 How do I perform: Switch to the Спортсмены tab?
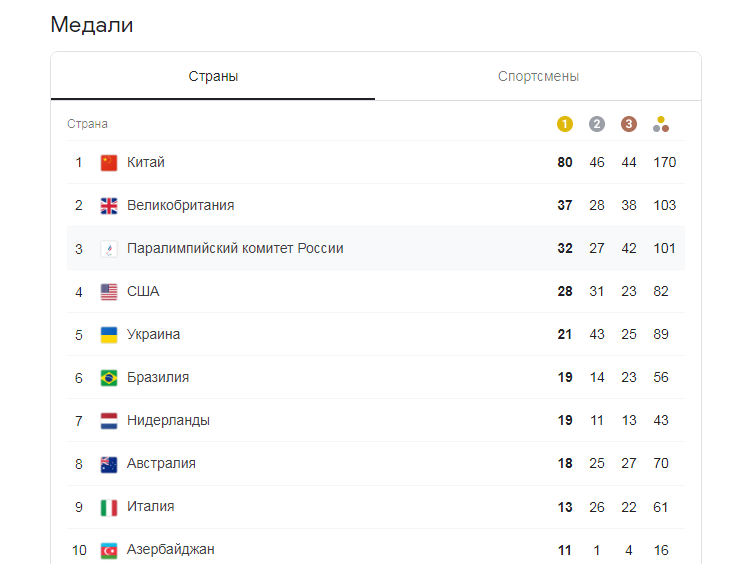click(x=538, y=77)
